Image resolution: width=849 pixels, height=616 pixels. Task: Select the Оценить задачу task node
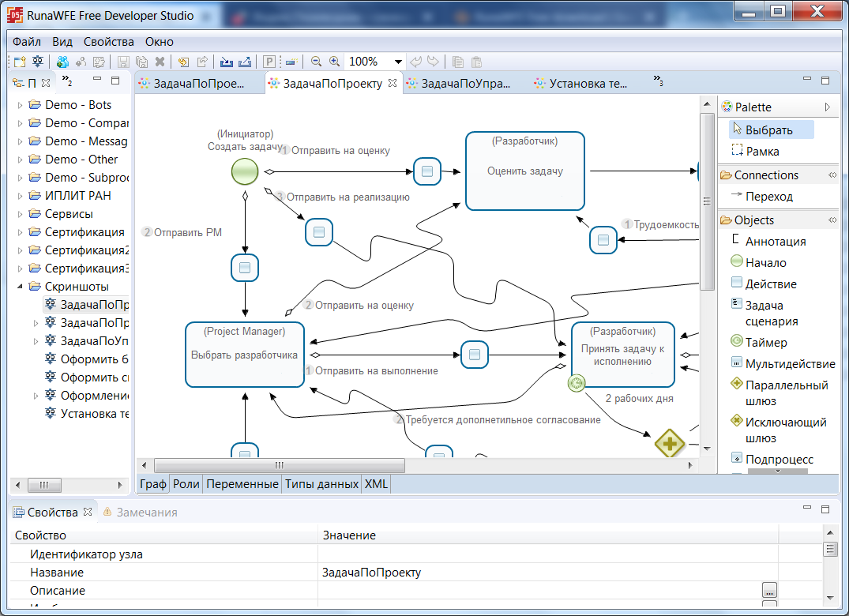click(525, 171)
